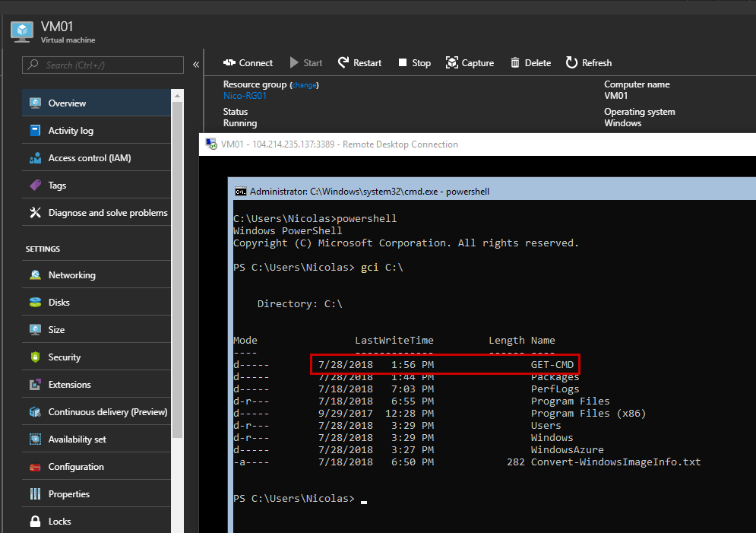
Task: Click PerfLogs directory name in listing
Action: pyautogui.click(x=555, y=389)
